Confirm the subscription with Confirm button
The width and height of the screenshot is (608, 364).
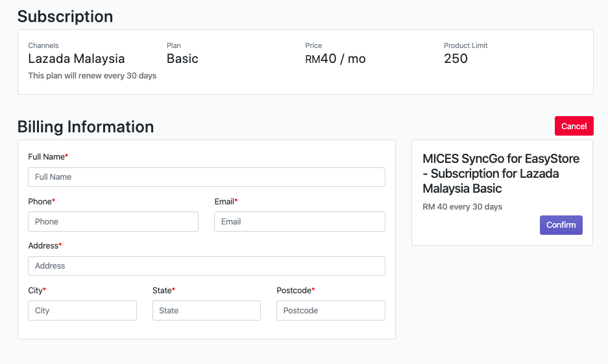[x=561, y=225]
